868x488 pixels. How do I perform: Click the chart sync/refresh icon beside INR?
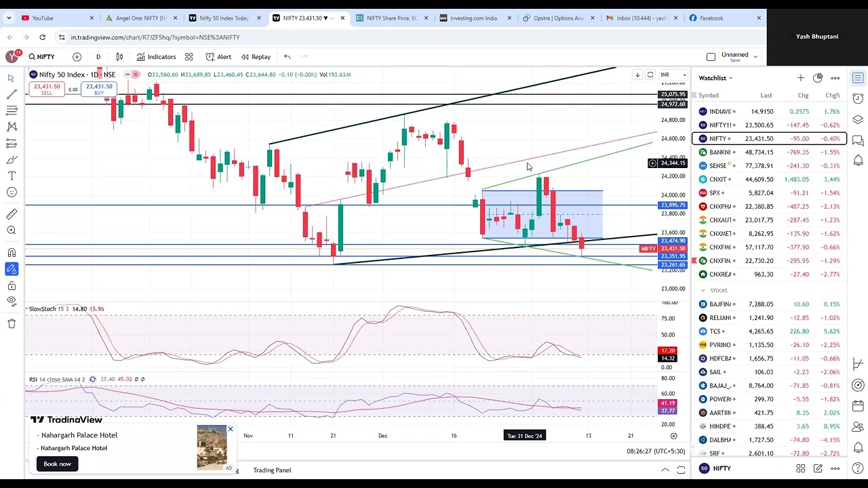[x=650, y=75]
